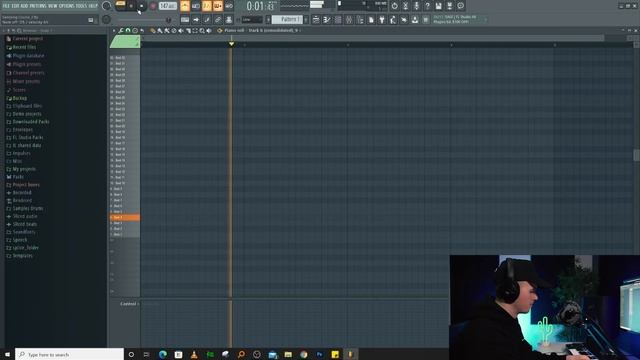The image size is (640, 360).
Task: Open the piano roll wrench tools menu
Action: 121,31
